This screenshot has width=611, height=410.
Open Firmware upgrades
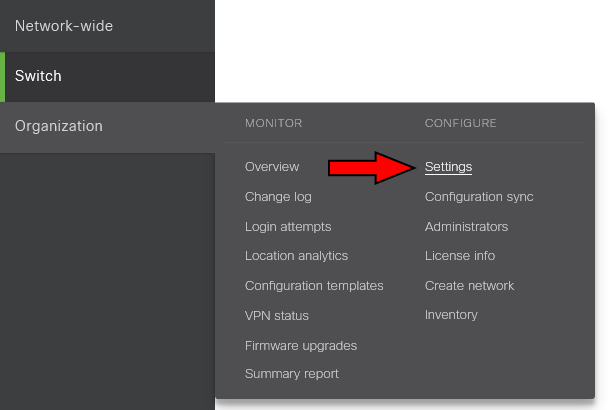[x=301, y=345]
